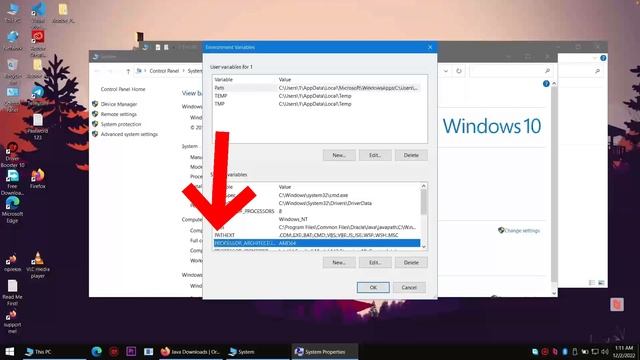Open the Password 123 file on the desktop

point(38,127)
